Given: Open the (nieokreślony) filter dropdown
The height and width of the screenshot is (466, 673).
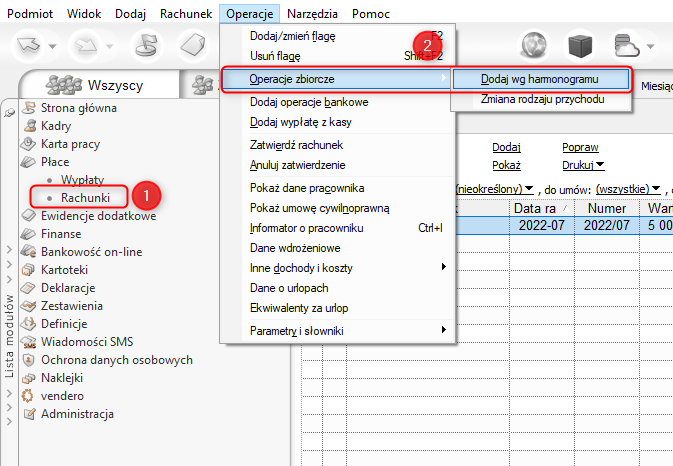Looking at the screenshot, I should pyautogui.click(x=494, y=189).
